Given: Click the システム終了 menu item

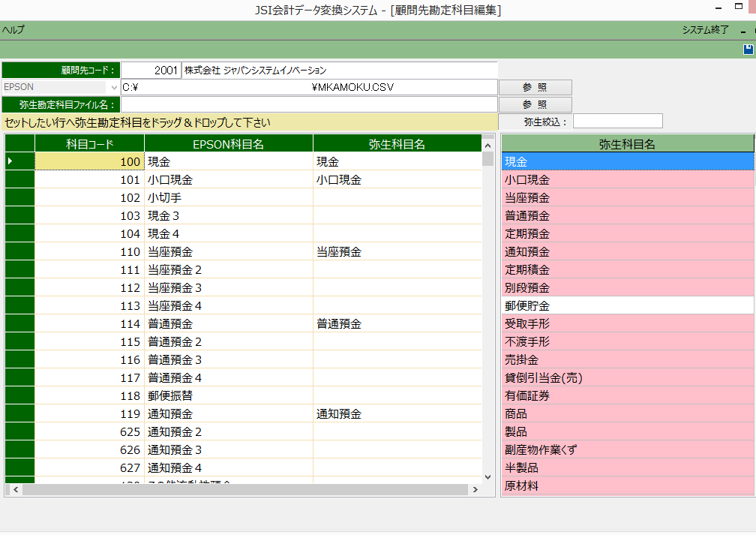Looking at the screenshot, I should coord(705,30).
